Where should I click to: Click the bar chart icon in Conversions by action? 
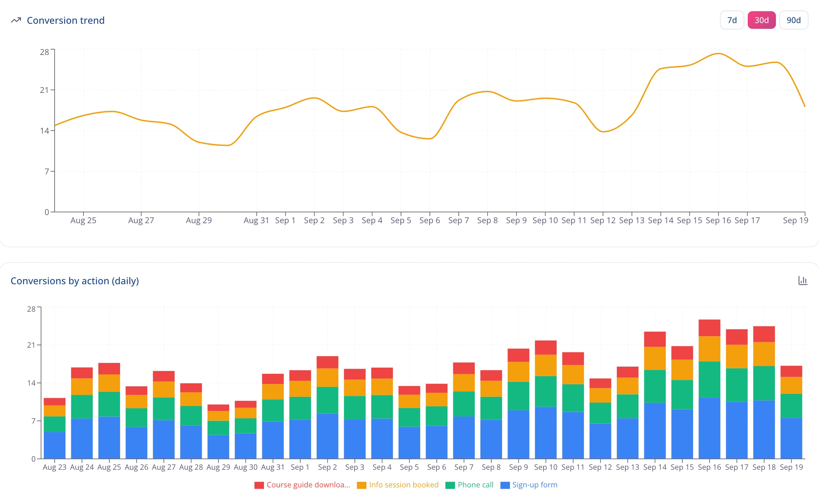tap(802, 280)
